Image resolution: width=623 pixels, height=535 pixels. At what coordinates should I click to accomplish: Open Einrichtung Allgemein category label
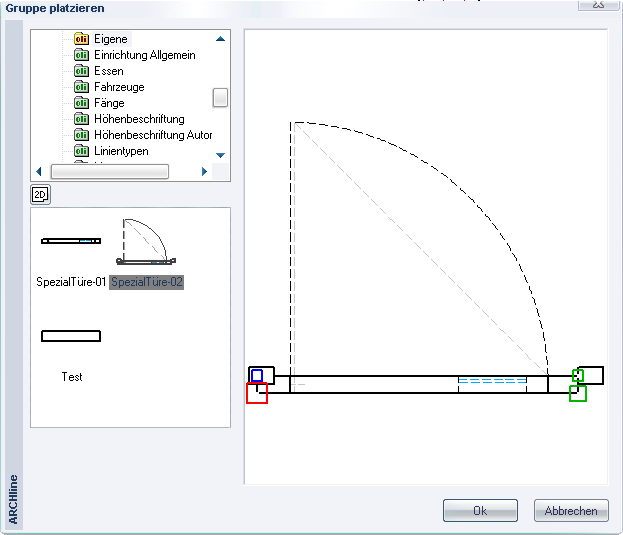point(145,55)
